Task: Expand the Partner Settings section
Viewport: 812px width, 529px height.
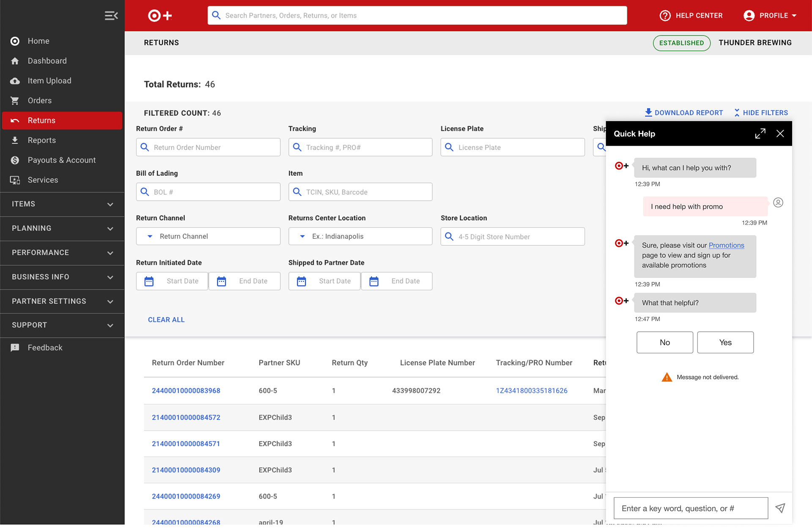Action: tap(62, 301)
